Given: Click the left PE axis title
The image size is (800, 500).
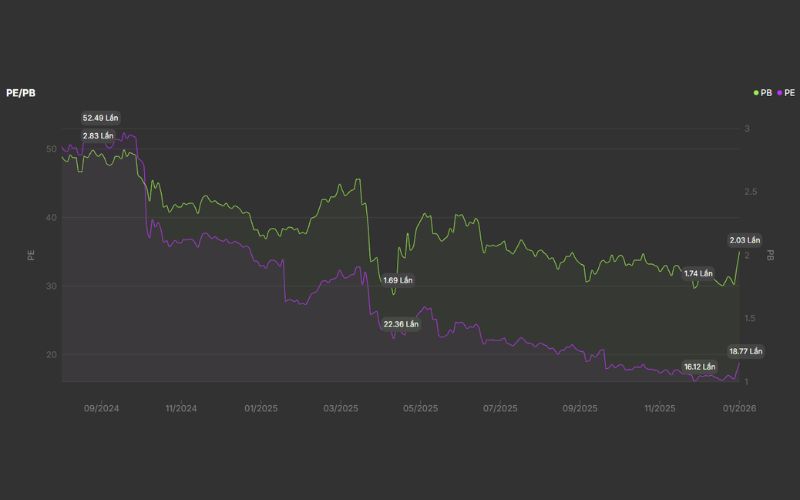Looking at the screenshot, I should tap(31, 255).
